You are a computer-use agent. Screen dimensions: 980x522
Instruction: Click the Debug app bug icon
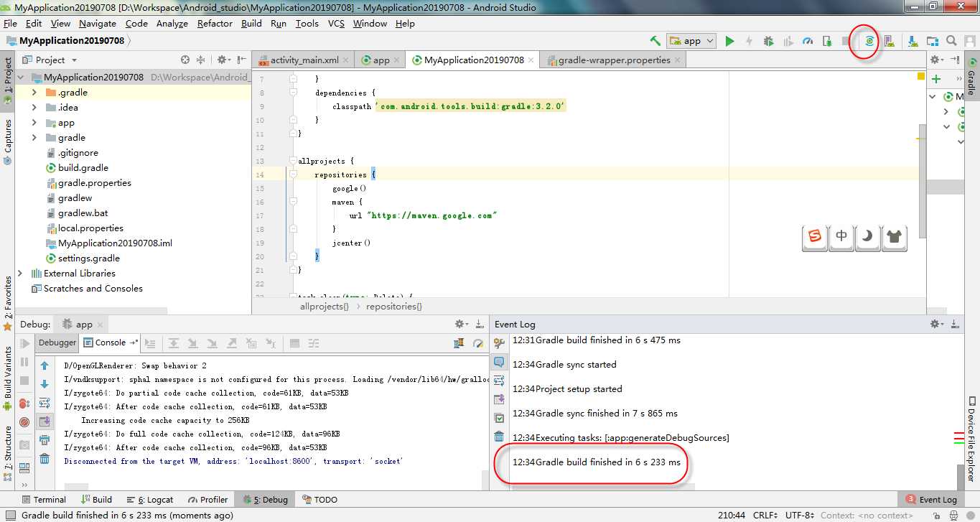coord(768,42)
